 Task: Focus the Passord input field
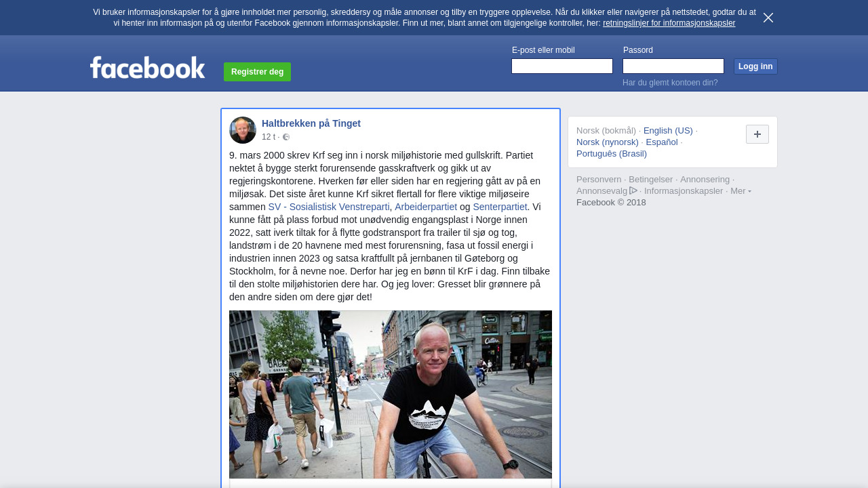tap(673, 66)
